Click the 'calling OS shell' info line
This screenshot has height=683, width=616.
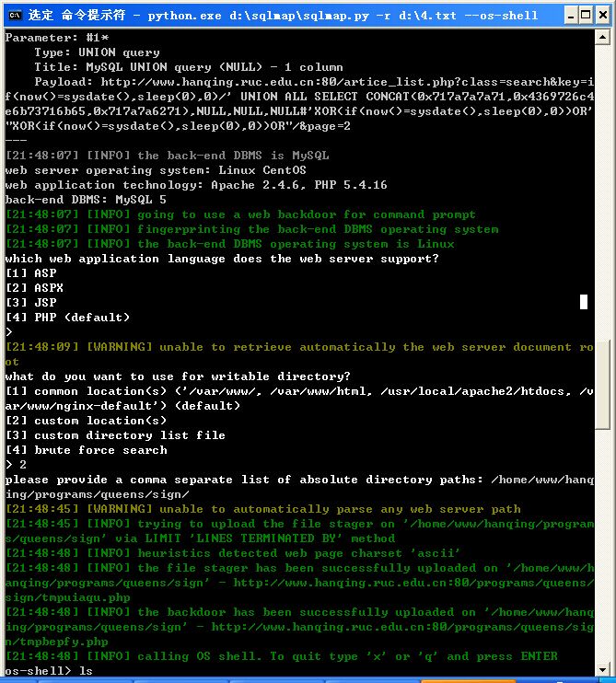click(282, 657)
